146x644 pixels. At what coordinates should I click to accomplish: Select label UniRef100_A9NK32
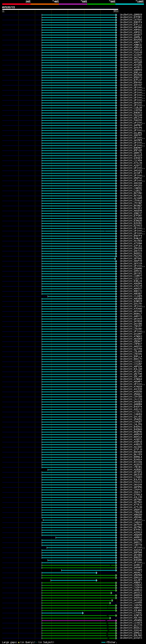click(x=131, y=45)
